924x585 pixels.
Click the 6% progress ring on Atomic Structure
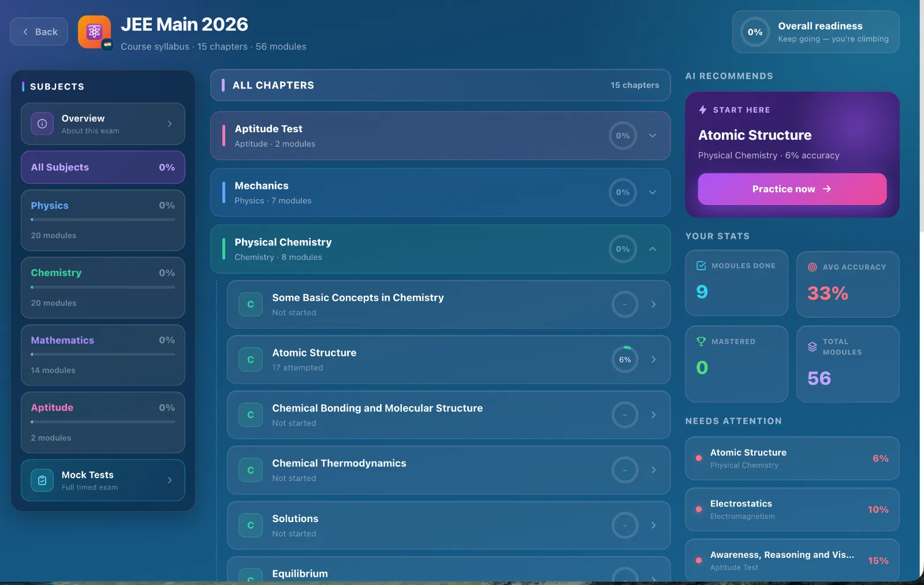point(625,359)
